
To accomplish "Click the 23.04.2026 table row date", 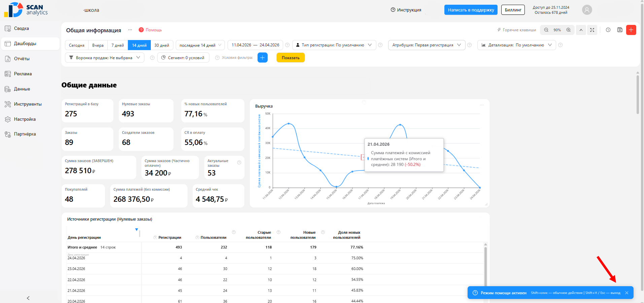I will tap(76, 269).
